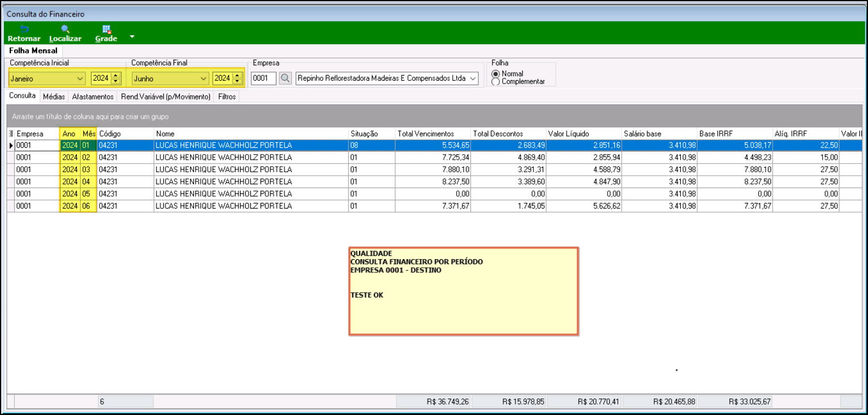Sort by the Situação column header
Screen dimensions: 868x415
[x=372, y=134]
